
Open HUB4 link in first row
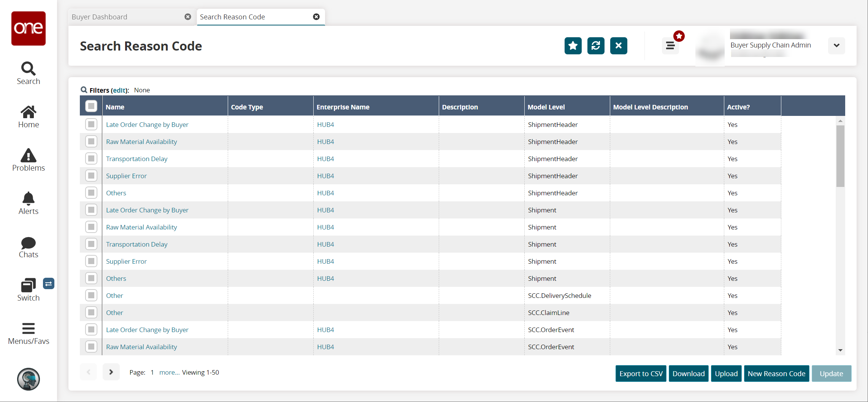(325, 125)
